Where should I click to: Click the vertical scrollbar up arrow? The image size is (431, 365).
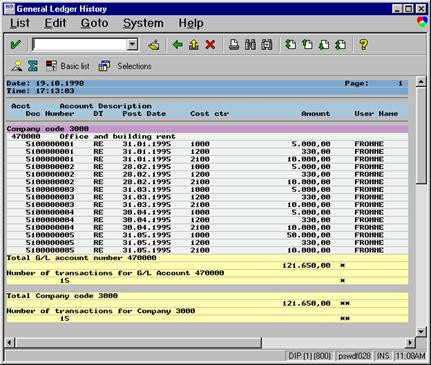click(421, 82)
